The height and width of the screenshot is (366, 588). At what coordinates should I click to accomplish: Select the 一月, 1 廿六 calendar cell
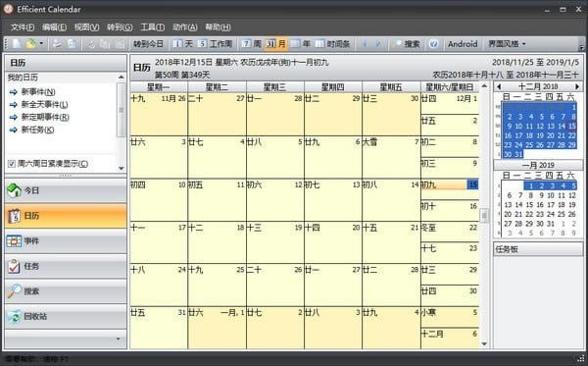pos(217,328)
